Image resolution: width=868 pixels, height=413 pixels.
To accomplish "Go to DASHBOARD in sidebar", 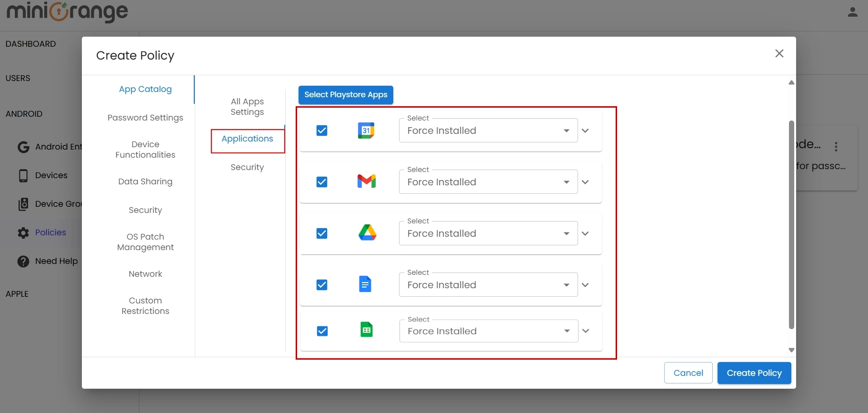I will click(x=31, y=44).
